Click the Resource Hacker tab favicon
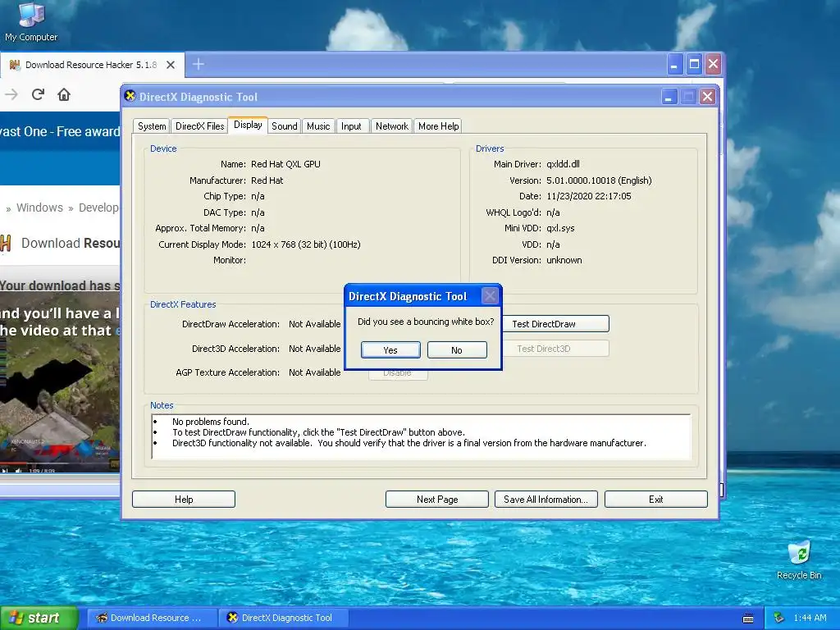 point(15,65)
